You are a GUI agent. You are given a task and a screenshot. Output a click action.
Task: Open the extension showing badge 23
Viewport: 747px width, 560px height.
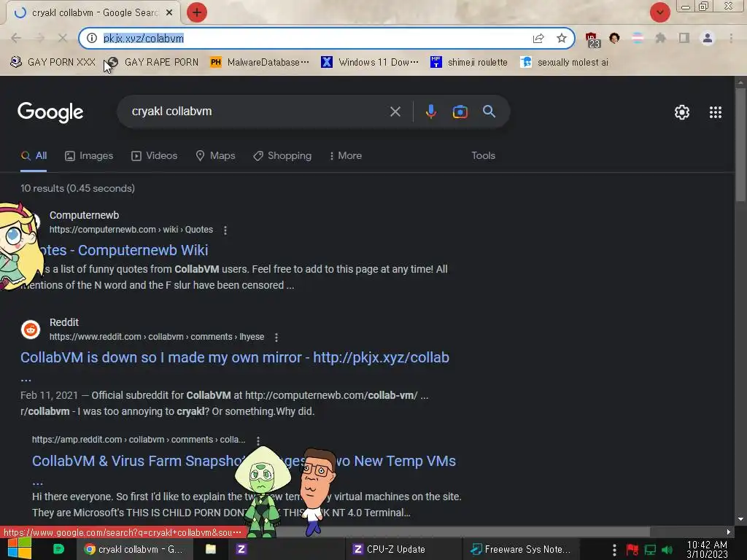click(x=592, y=39)
